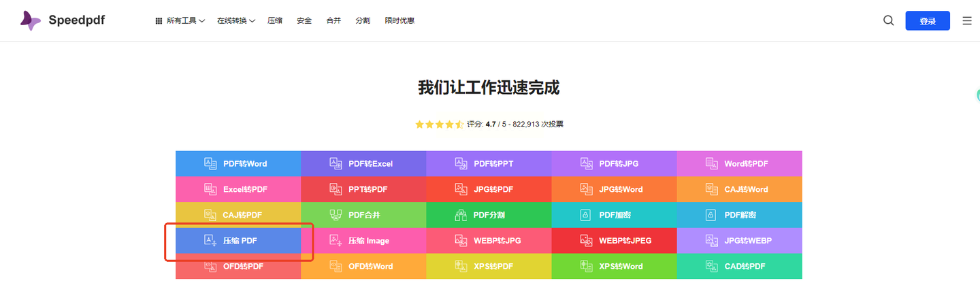Open the 合并 menu item

click(333, 21)
